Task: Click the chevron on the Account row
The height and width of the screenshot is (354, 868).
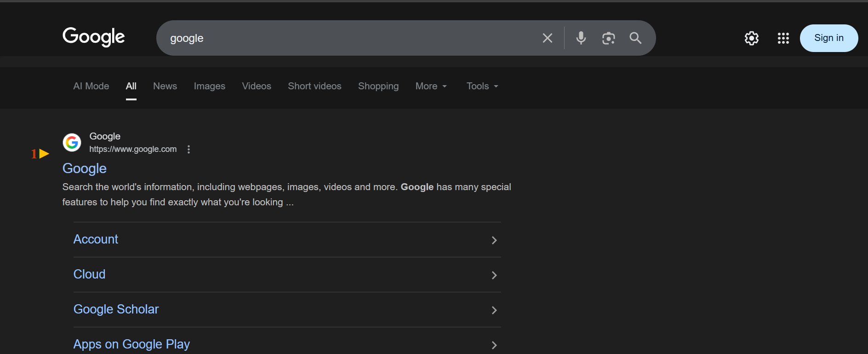Action: point(494,240)
